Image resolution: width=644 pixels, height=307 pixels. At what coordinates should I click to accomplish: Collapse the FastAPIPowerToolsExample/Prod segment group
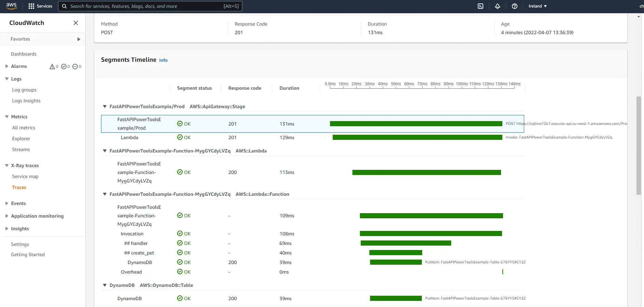pyautogui.click(x=104, y=106)
